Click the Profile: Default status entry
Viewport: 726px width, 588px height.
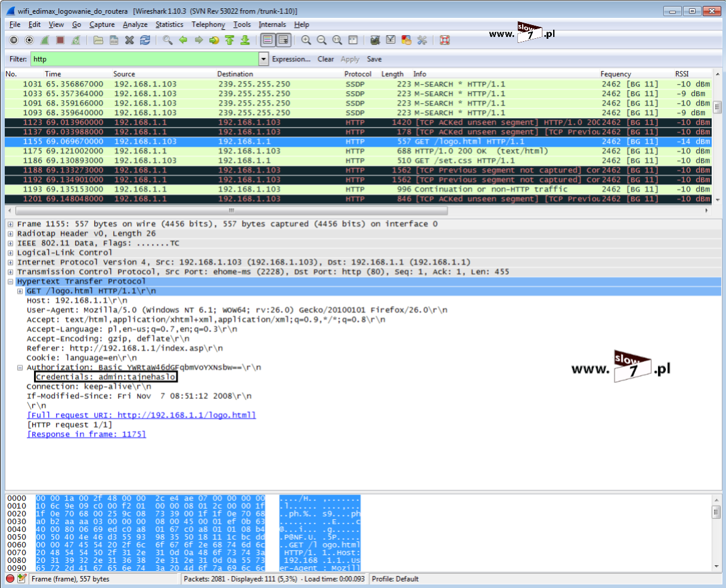[395, 578]
